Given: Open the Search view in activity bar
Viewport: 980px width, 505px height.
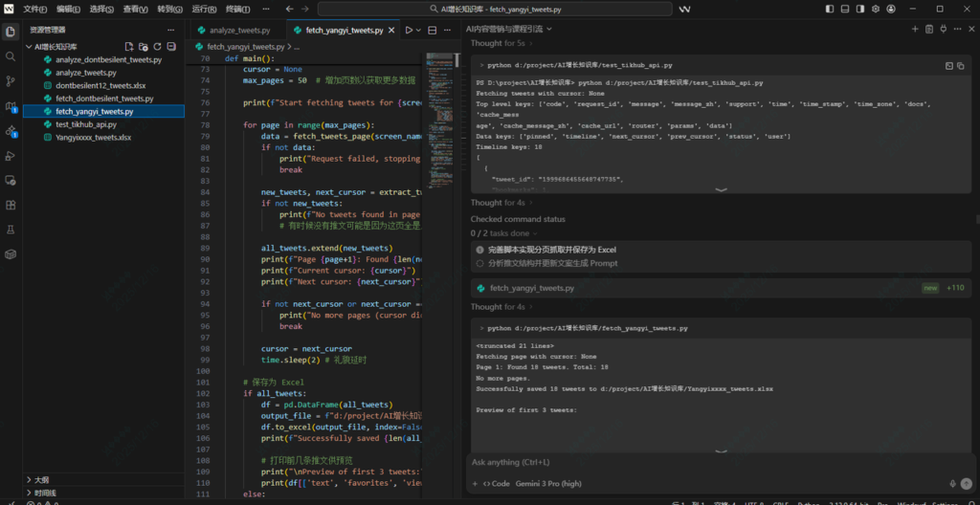Looking at the screenshot, I should [x=11, y=55].
